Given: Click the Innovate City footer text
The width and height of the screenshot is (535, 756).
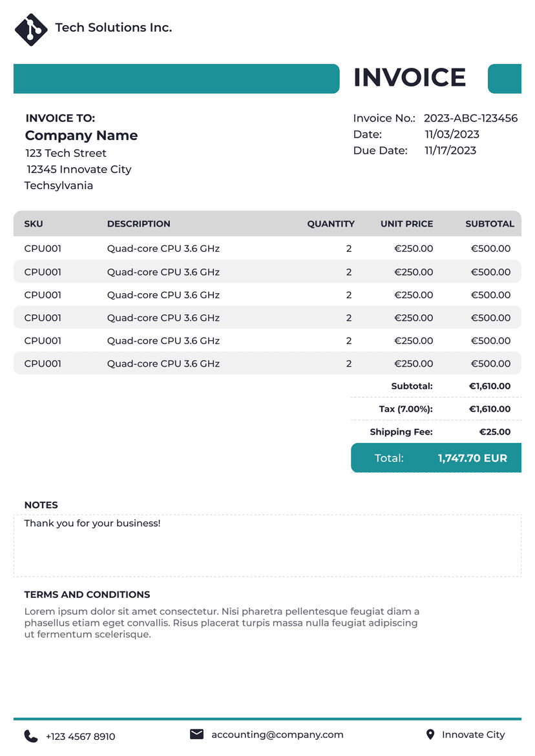Looking at the screenshot, I should [473, 735].
